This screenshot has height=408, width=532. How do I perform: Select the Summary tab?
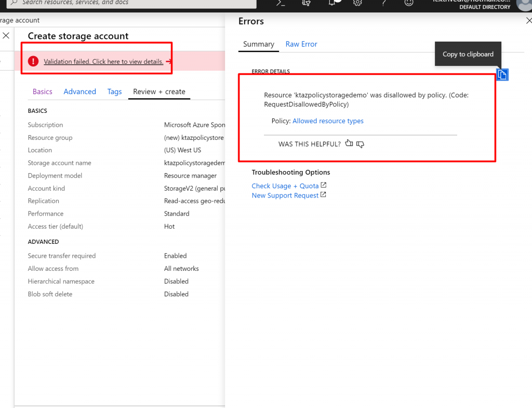[x=258, y=44]
